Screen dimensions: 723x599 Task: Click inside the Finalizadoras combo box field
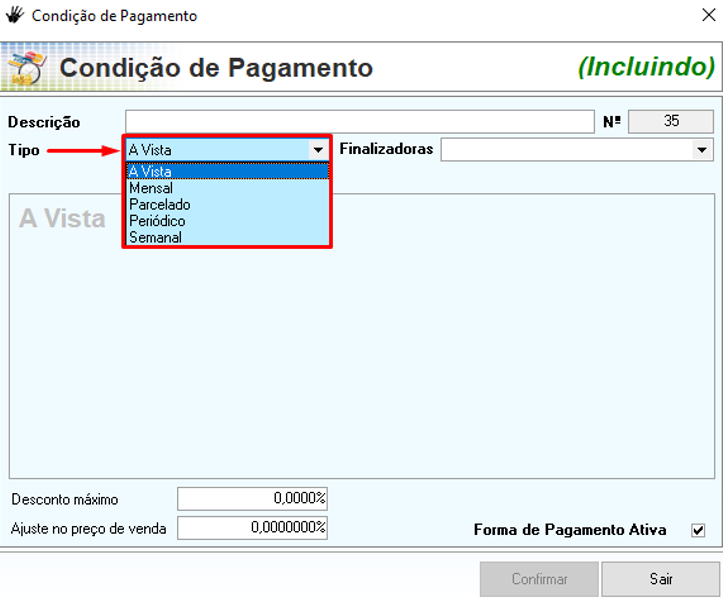[x=565, y=150]
